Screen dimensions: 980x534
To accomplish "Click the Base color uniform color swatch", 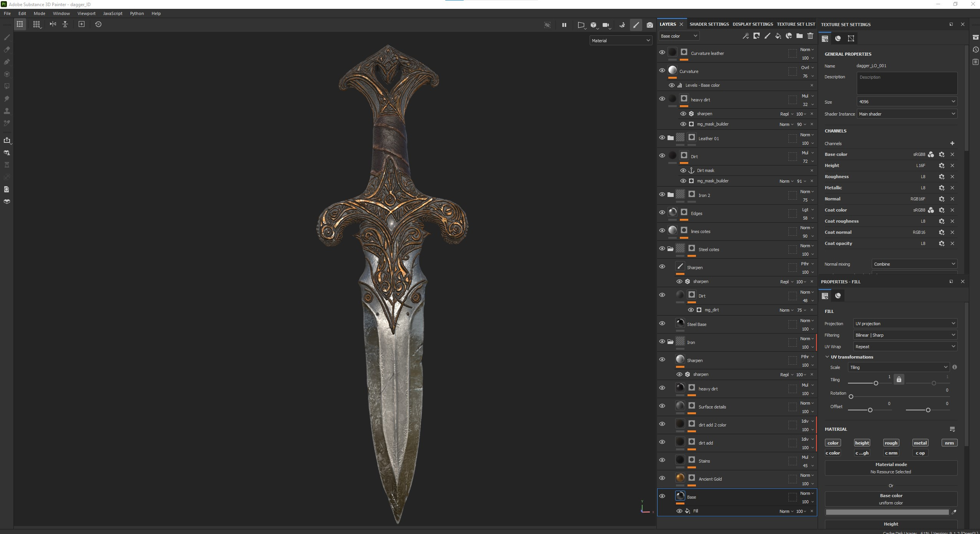I will [x=887, y=512].
